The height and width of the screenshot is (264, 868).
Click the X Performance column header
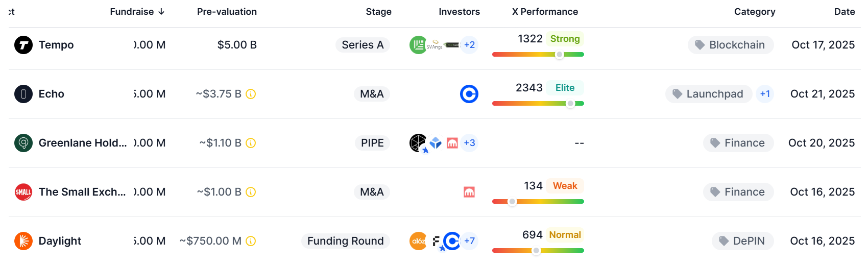[x=545, y=12]
